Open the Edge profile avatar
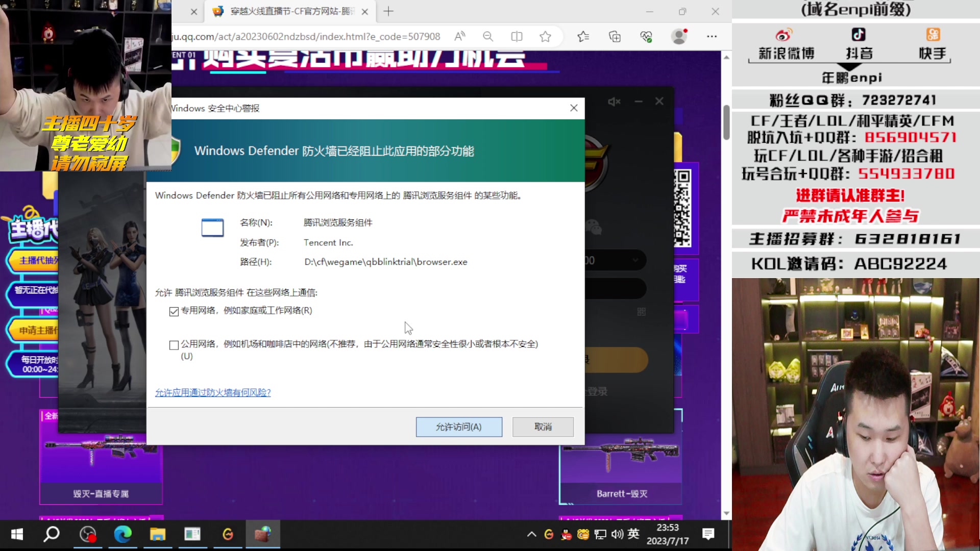The width and height of the screenshot is (980, 551). [679, 36]
